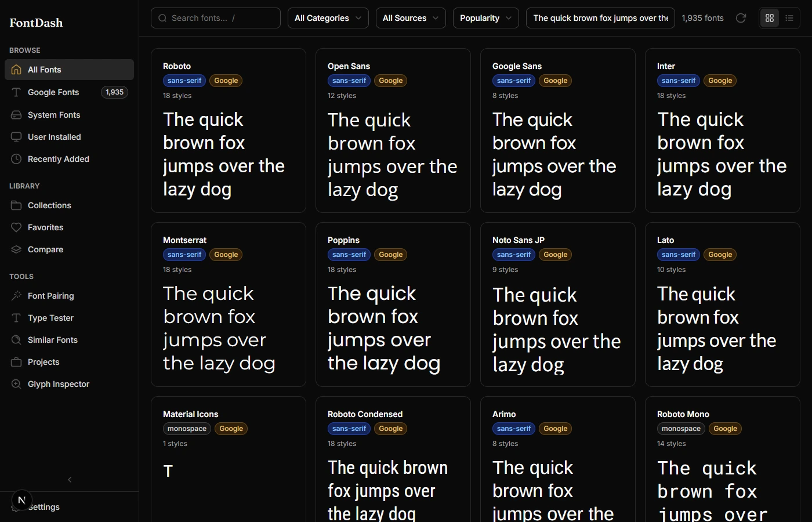
Task: Click the Google badge on Roboto
Action: pyautogui.click(x=226, y=81)
